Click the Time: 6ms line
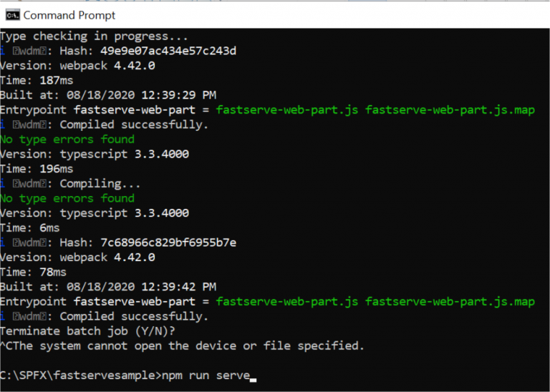The image size is (550, 392). point(30,228)
